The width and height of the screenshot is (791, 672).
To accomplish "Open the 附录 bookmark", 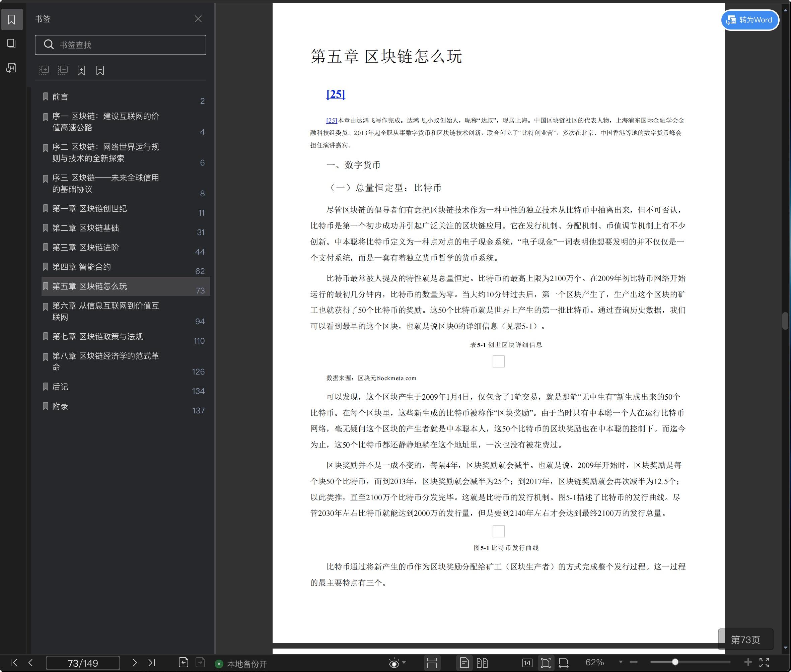I will coord(126,406).
